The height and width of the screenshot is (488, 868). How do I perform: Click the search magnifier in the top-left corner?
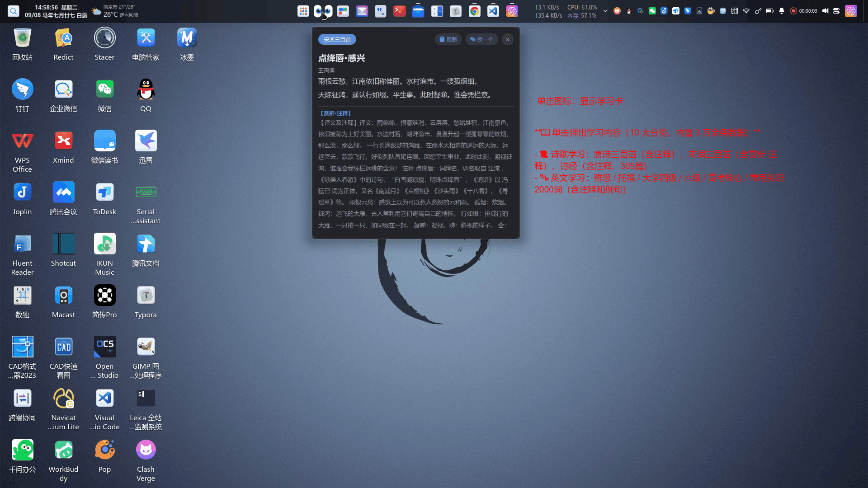(x=14, y=11)
